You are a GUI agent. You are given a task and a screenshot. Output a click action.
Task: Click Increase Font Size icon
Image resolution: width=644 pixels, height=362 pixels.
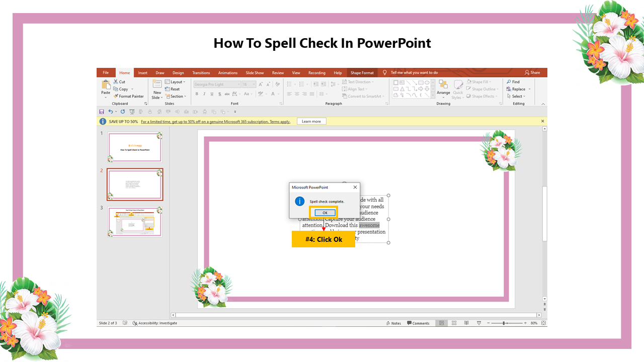coord(261,84)
